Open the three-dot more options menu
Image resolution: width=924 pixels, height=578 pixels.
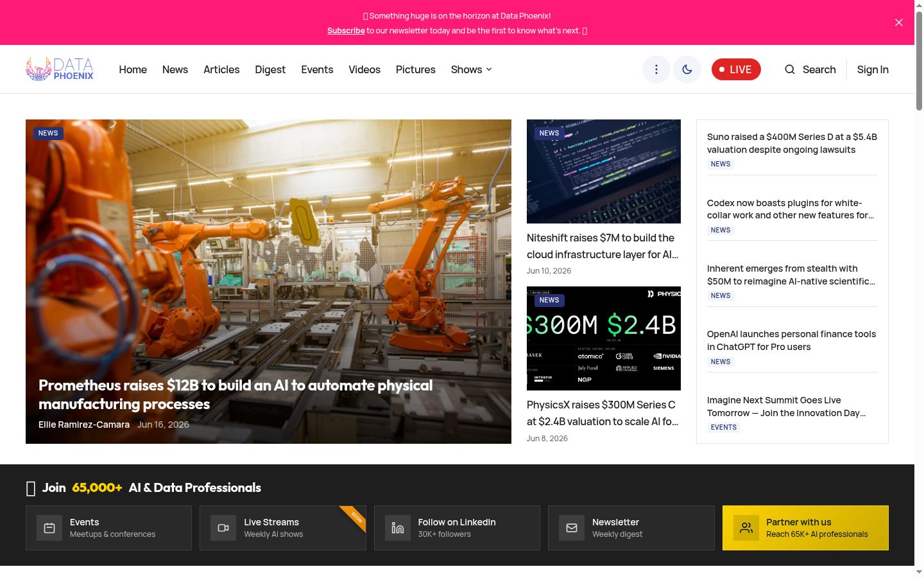656,69
